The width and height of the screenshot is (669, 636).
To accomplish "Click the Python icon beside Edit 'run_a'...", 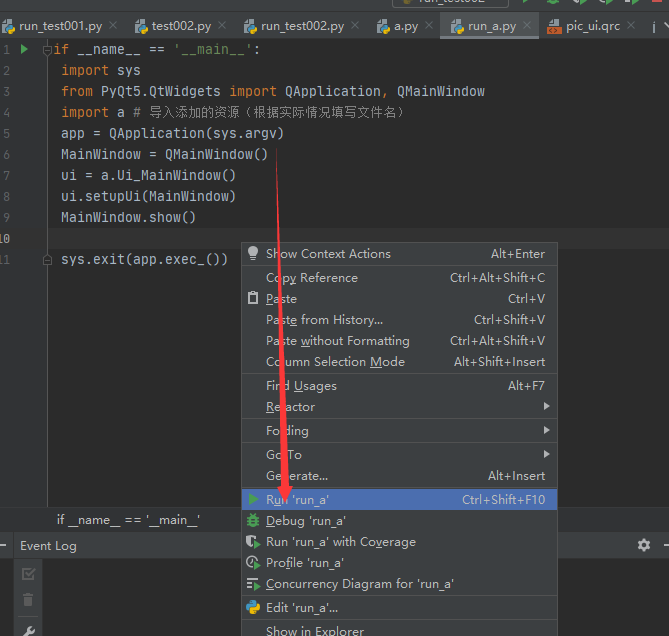I will pyautogui.click(x=253, y=607).
